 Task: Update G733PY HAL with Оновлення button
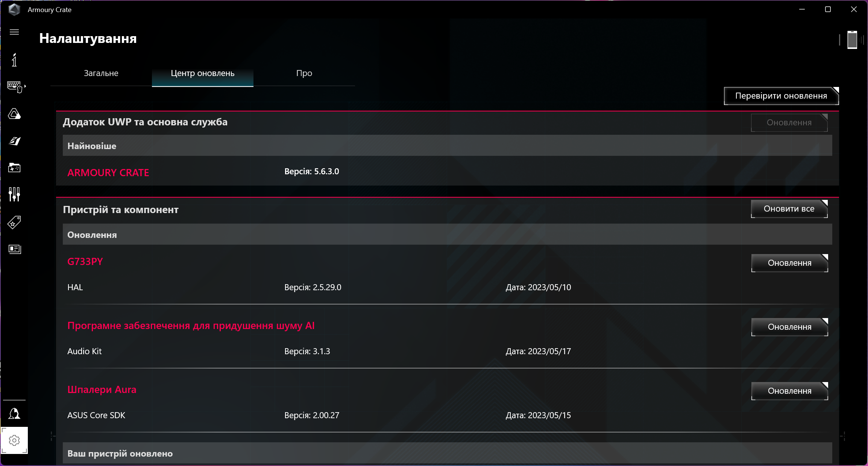789,263
